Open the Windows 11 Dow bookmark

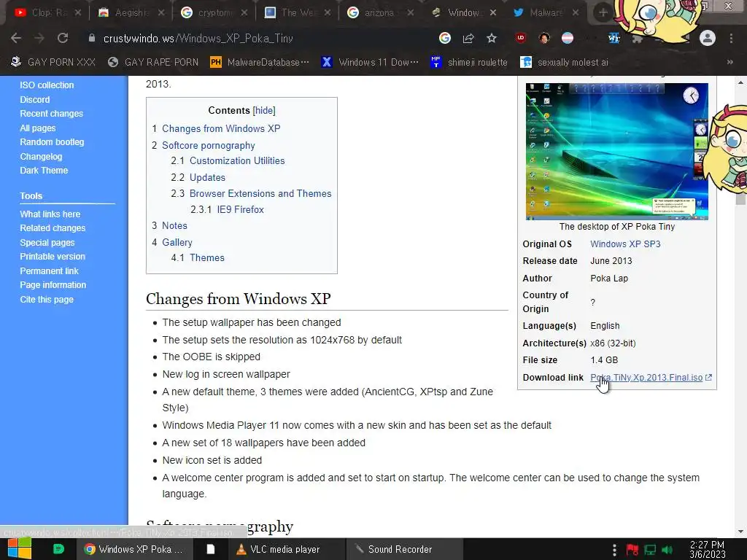pos(370,62)
